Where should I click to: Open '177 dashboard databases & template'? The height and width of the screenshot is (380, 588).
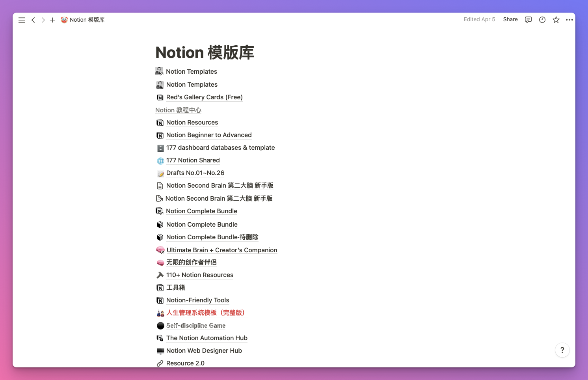(x=220, y=147)
